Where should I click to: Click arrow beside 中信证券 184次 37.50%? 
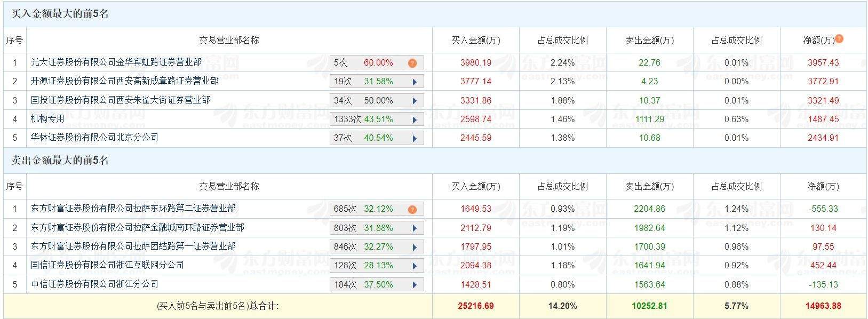414,285
